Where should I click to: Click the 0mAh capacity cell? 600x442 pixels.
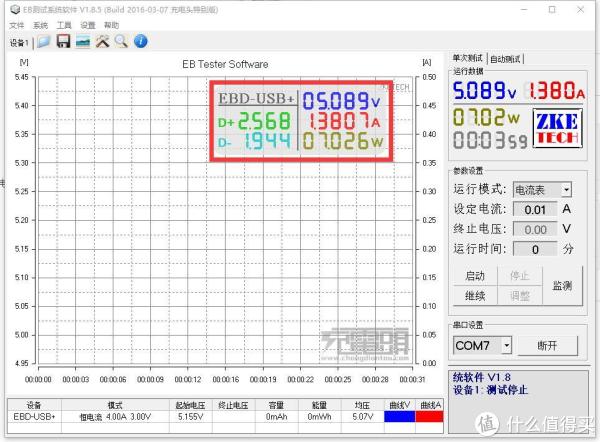pyautogui.click(x=276, y=416)
